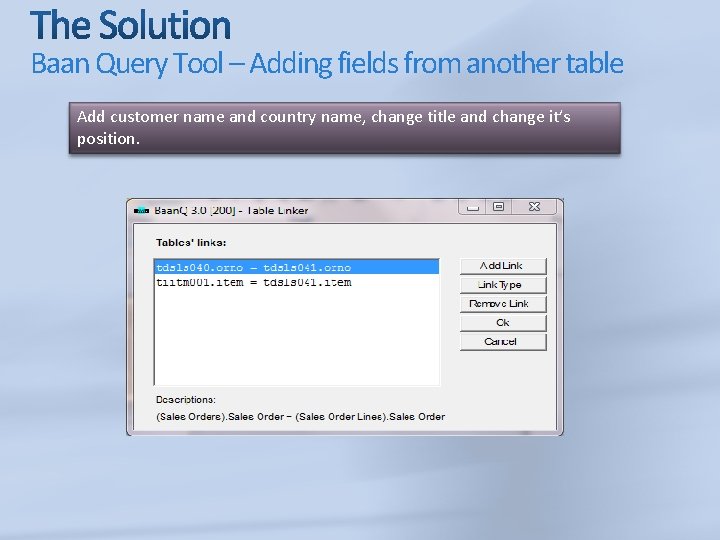This screenshot has width=720, height=540.
Task: Click the Remove Link button
Action: tap(503, 304)
